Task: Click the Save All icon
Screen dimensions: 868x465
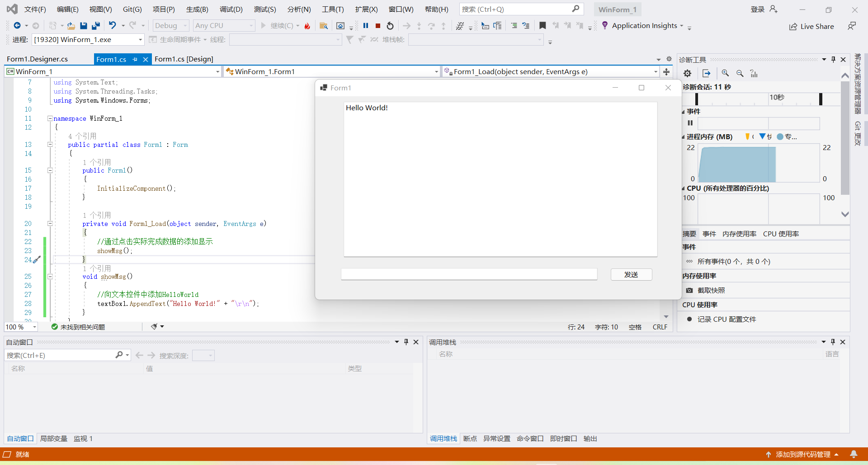Action: click(96, 26)
